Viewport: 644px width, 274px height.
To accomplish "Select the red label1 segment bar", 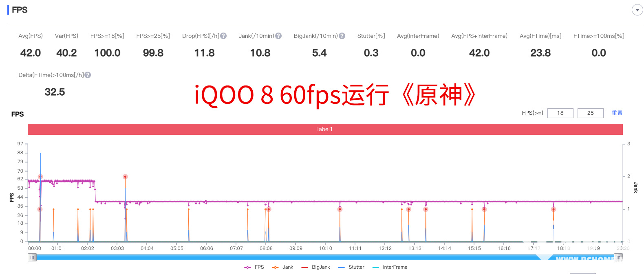I will click(325, 129).
